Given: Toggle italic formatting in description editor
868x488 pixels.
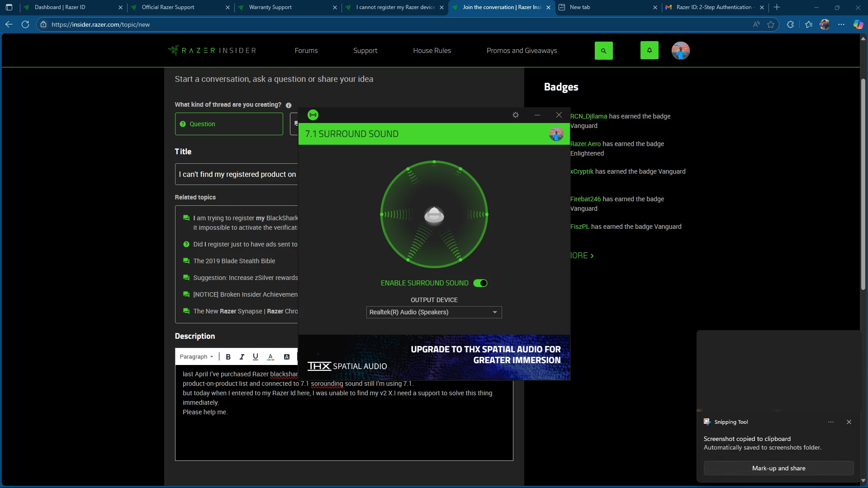Looking at the screenshot, I should pos(242,357).
